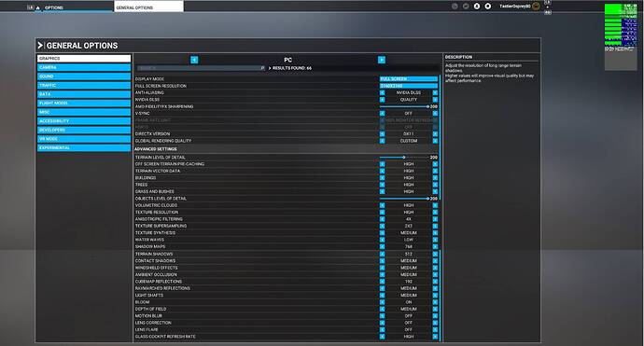
Task: Decrease Buildings quality with left arrow
Action: (383, 178)
